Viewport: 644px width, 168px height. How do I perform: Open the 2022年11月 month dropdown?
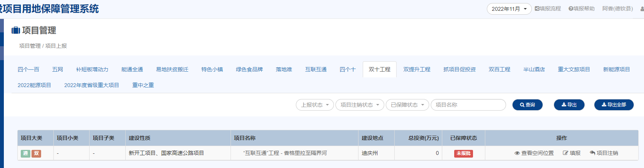(509, 9)
